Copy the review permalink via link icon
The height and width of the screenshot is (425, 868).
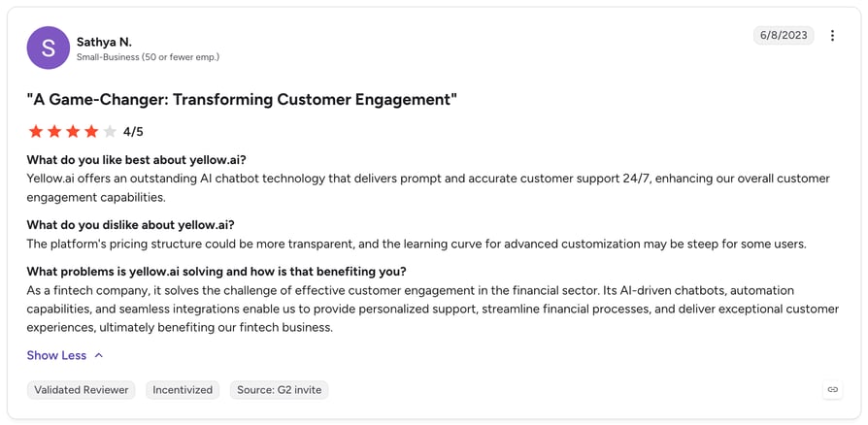click(x=833, y=390)
